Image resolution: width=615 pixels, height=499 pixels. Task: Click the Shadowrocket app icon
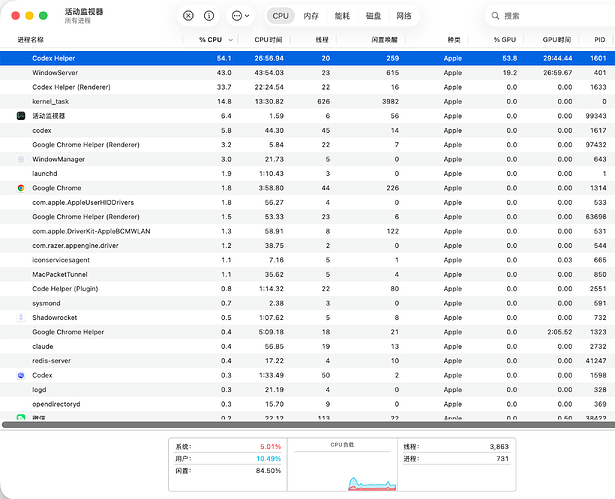pyautogui.click(x=21, y=318)
